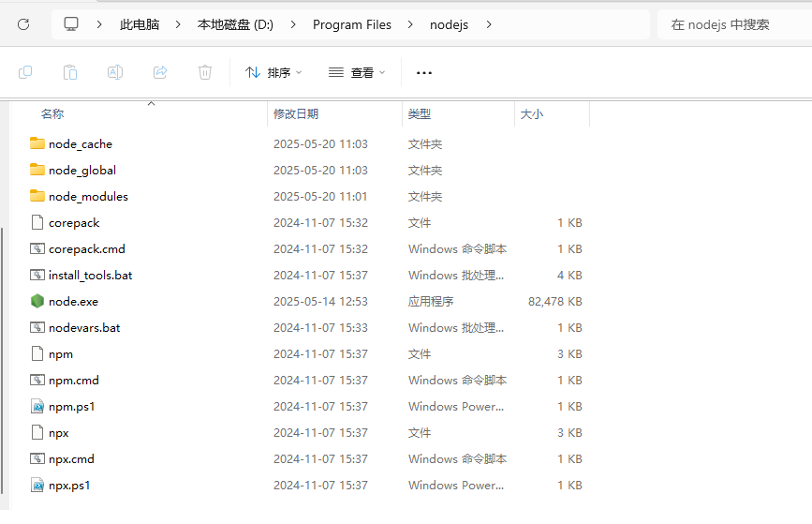Click the 应用程序 type cell
812x524 pixels.
[x=430, y=301]
